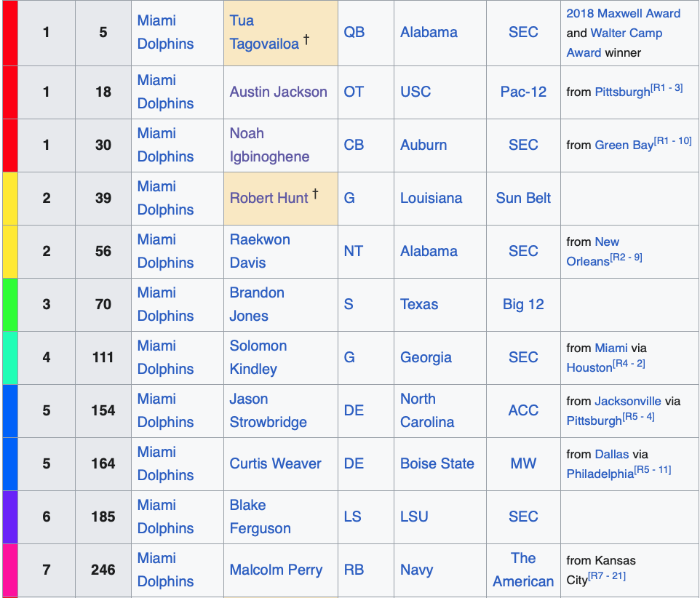This screenshot has width=700, height=598.
Task: Open The American conference link
Action: point(523,570)
